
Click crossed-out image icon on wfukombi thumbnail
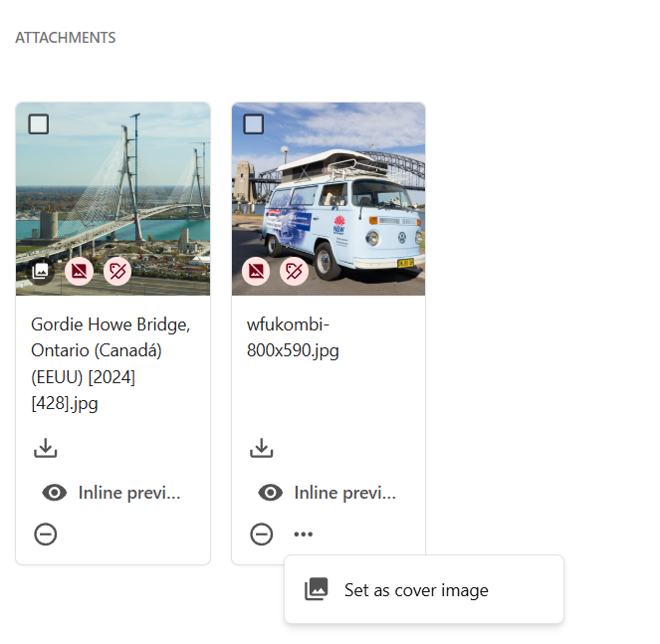coord(256,271)
